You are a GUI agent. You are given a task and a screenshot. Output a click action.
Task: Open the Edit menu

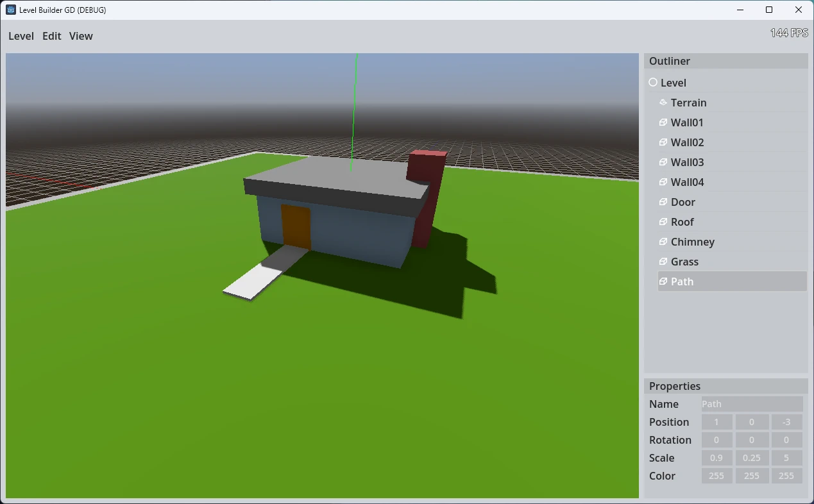[51, 36]
